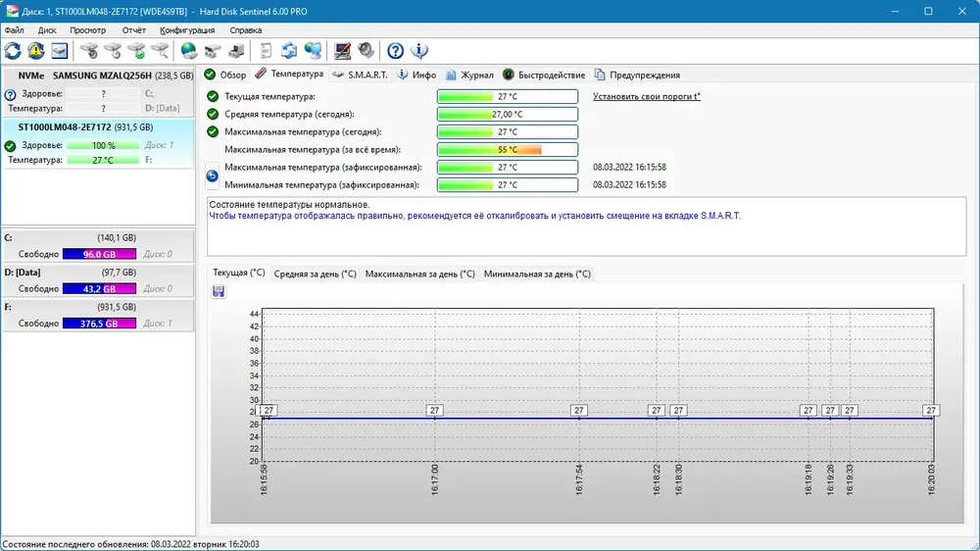
Task: Click the blue refresh arrows toolbar icon
Action: pyautogui.click(x=13, y=51)
